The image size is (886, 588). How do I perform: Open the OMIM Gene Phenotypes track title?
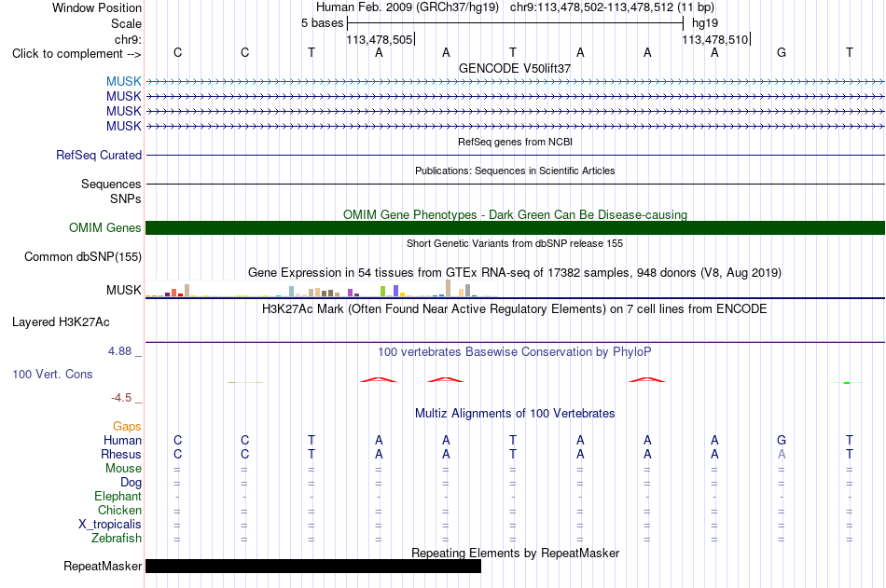click(x=516, y=214)
